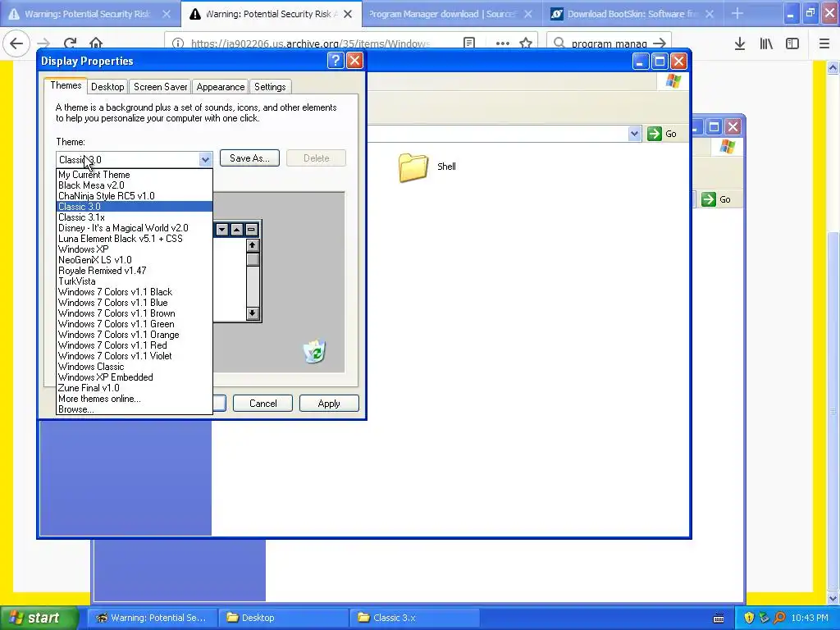This screenshot has width=840, height=630.
Task: Open downloads arrow in Firefox toolbar
Action: (740, 43)
